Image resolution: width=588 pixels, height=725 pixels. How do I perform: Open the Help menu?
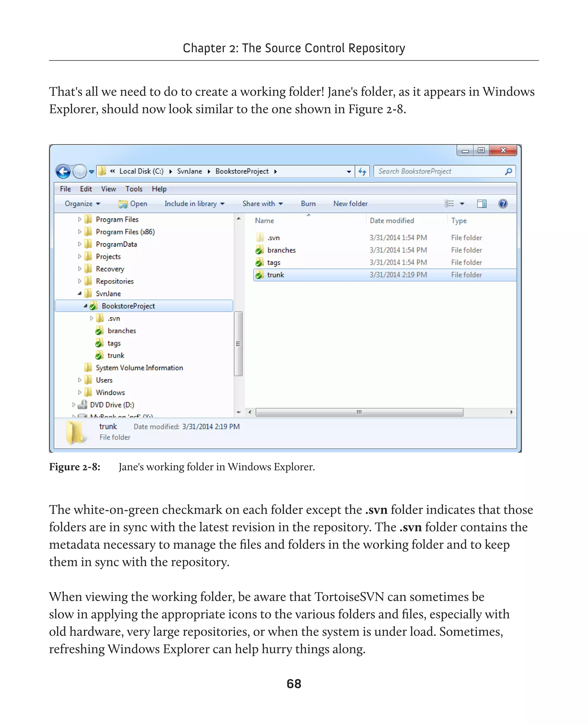pyautogui.click(x=159, y=189)
